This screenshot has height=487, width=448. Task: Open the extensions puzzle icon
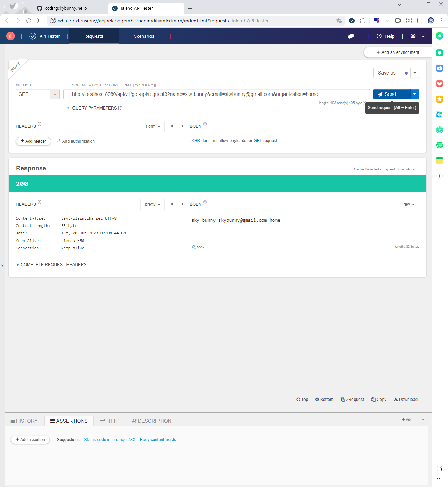point(363,21)
